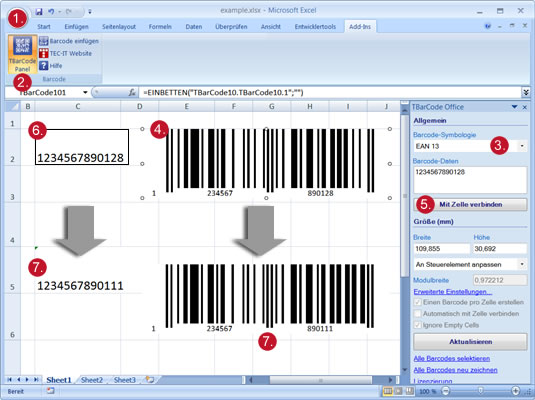
Task: Switch to the Formeln tab
Action: coord(160,27)
